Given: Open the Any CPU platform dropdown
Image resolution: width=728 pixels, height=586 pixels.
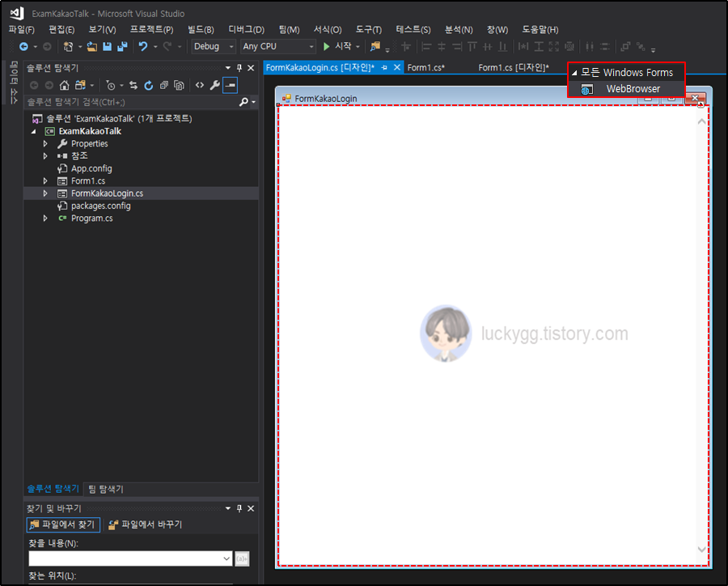Looking at the screenshot, I should pyautogui.click(x=311, y=46).
